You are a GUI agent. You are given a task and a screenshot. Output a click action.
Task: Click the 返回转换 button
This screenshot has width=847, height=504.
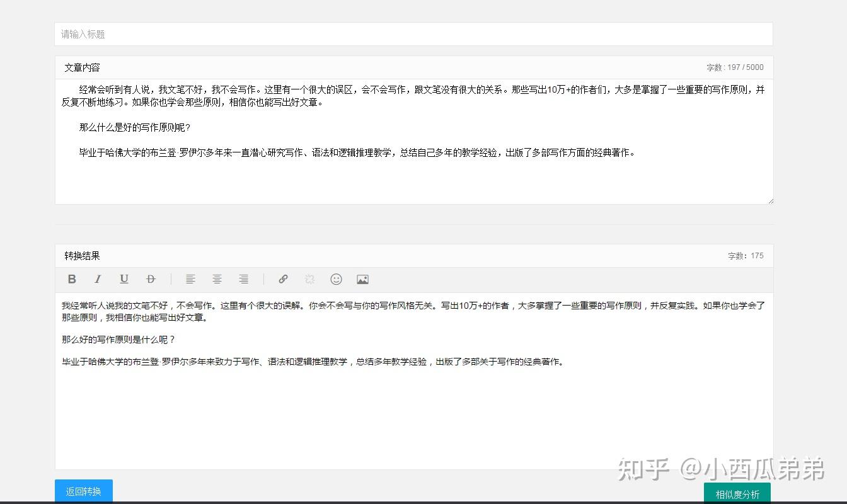[x=84, y=491]
